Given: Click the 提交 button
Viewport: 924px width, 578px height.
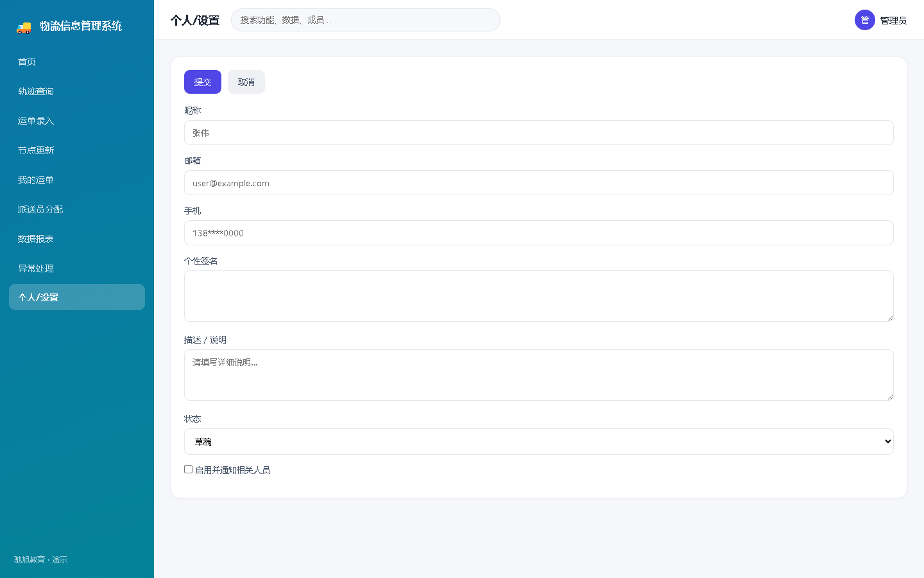Looking at the screenshot, I should tap(203, 82).
